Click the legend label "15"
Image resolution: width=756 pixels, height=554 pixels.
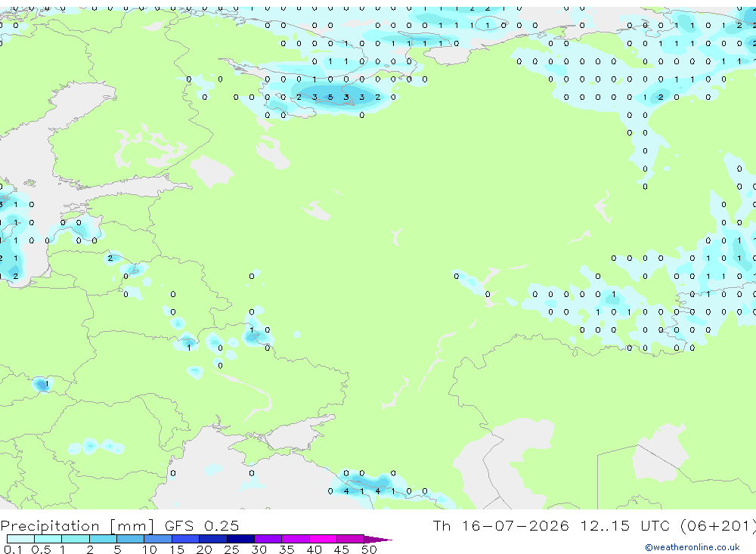pos(177,549)
